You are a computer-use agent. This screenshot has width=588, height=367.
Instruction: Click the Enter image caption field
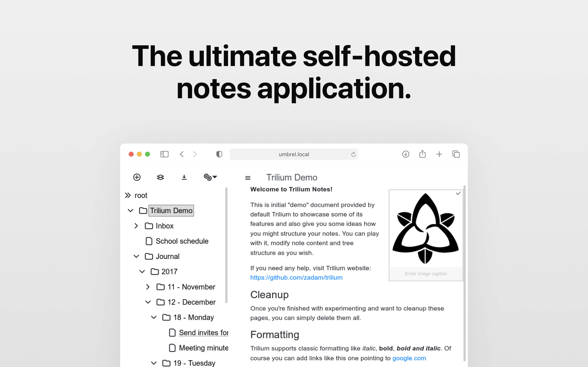(426, 274)
